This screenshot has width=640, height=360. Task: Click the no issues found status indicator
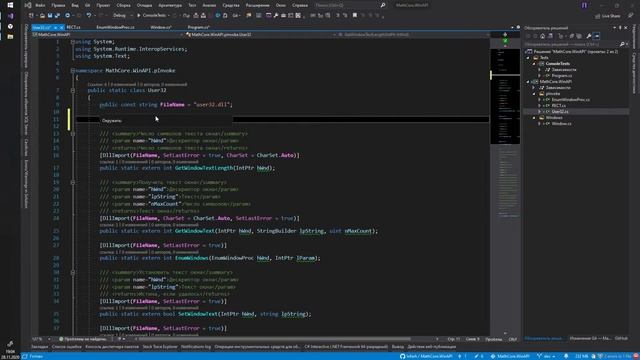(83, 339)
